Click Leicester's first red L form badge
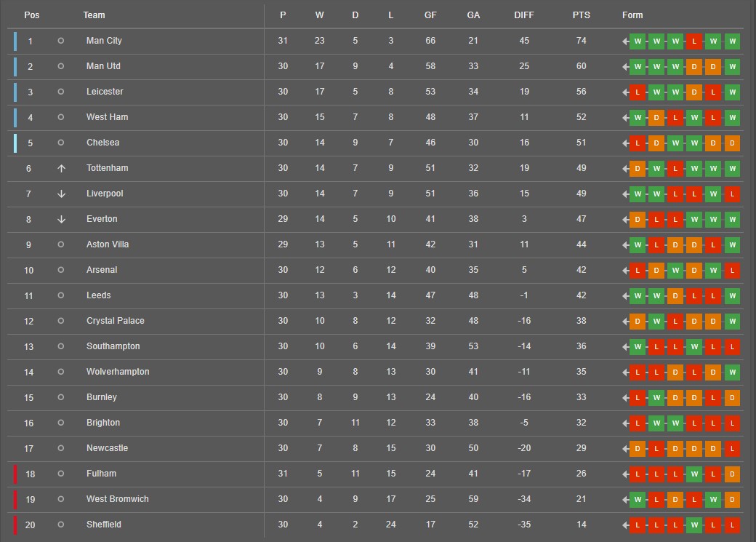 (638, 92)
